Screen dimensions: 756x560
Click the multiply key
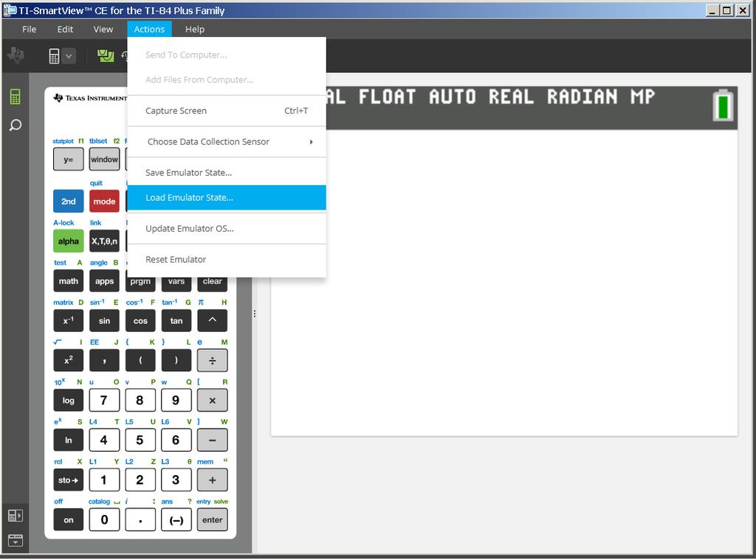pyautogui.click(x=212, y=401)
